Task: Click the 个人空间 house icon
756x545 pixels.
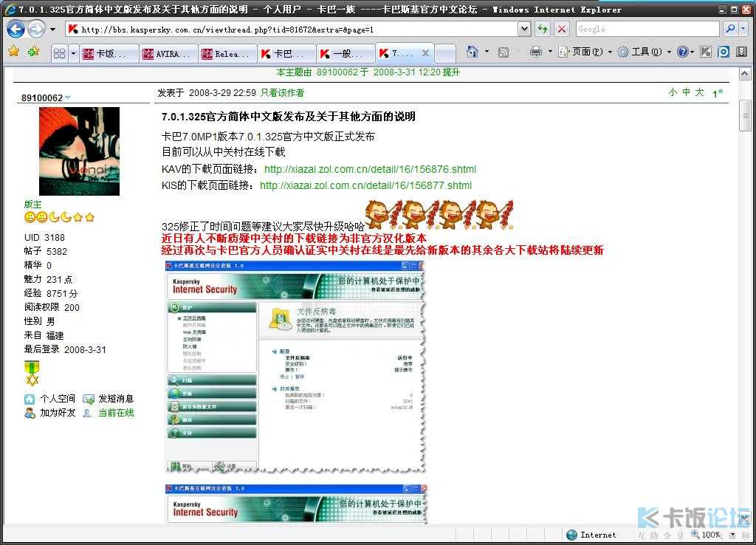Action: (x=30, y=399)
